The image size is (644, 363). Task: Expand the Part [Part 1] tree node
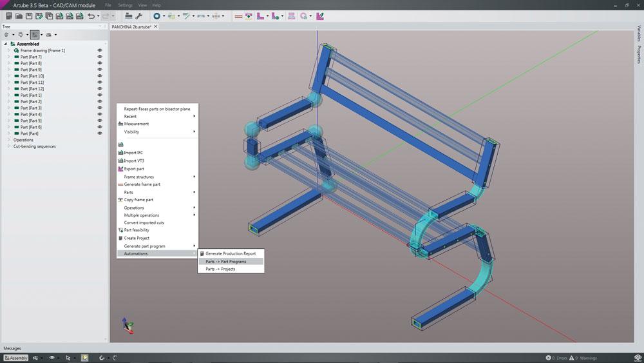8,95
